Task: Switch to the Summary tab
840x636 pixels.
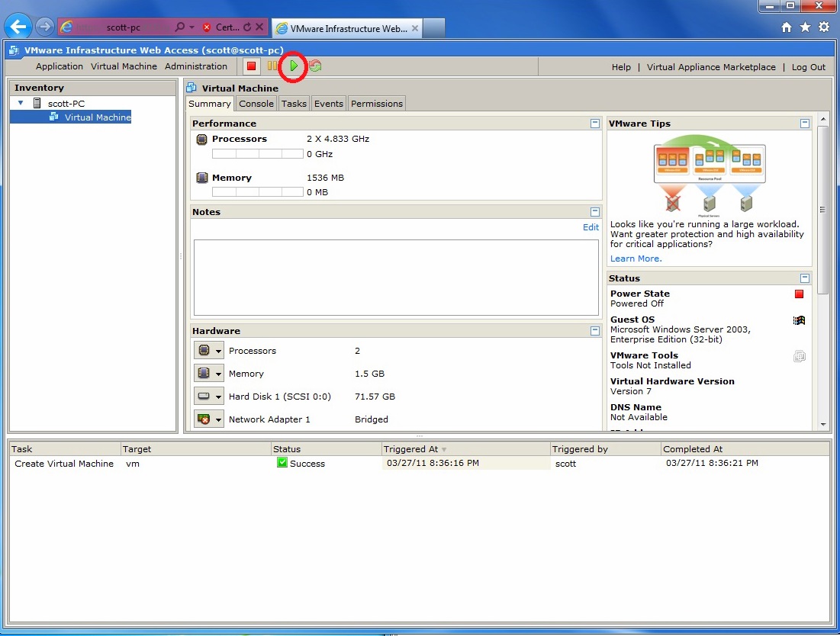Action: 210,103
